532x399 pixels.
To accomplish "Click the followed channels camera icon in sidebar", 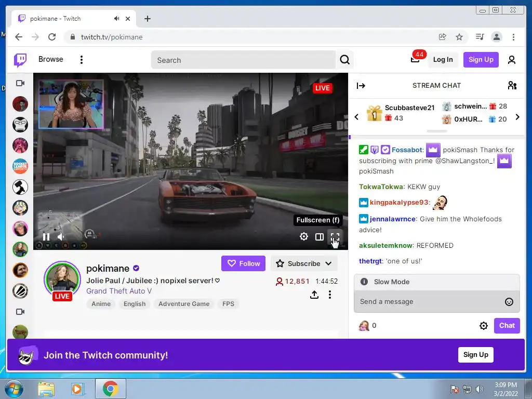I will [20, 83].
